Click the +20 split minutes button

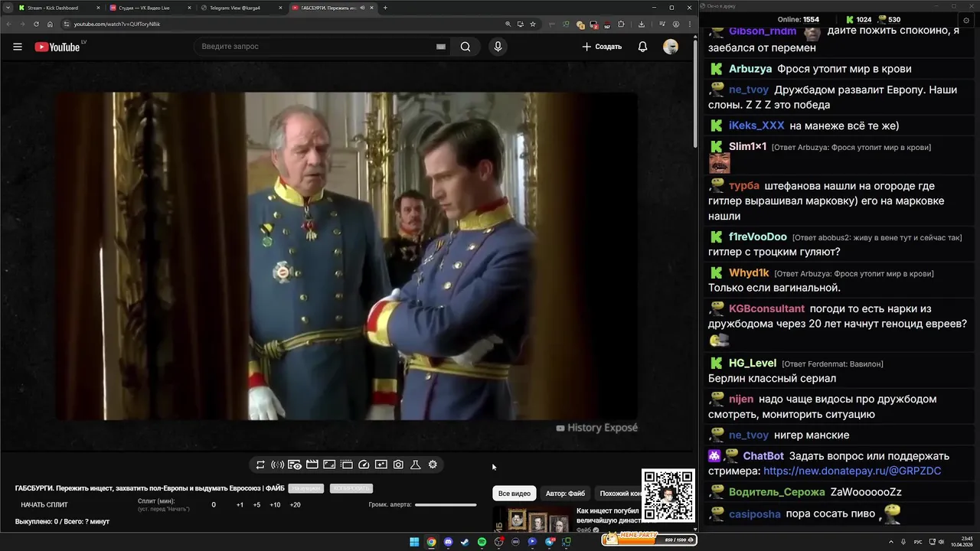(x=295, y=505)
